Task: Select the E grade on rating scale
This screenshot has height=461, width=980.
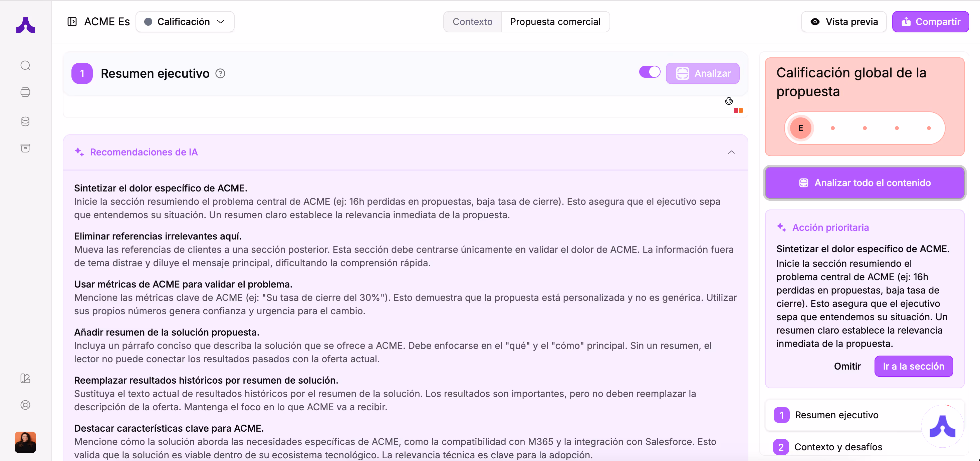Action: click(x=800, y=128)
